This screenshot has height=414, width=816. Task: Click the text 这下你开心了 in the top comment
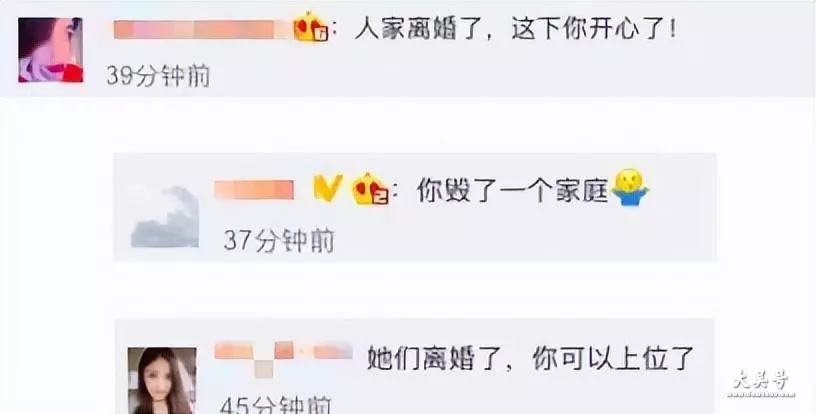point(589,30)
